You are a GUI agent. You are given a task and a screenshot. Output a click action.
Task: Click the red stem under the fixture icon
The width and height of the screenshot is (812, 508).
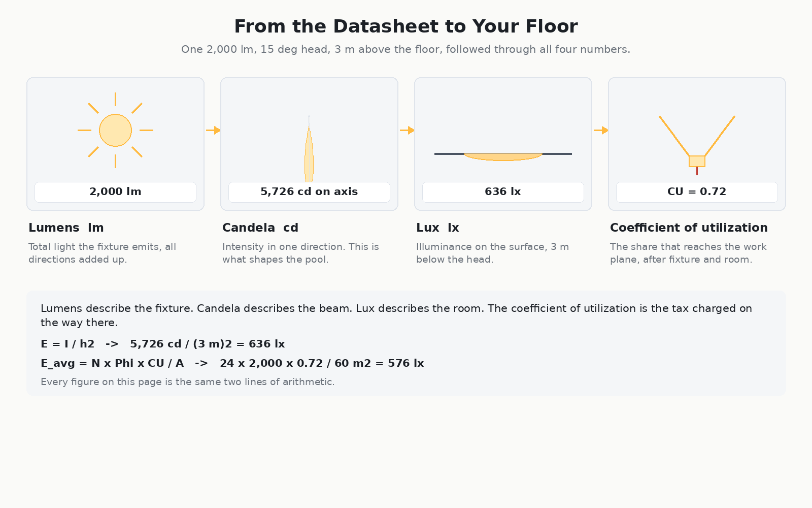click(x=697, y=171)
